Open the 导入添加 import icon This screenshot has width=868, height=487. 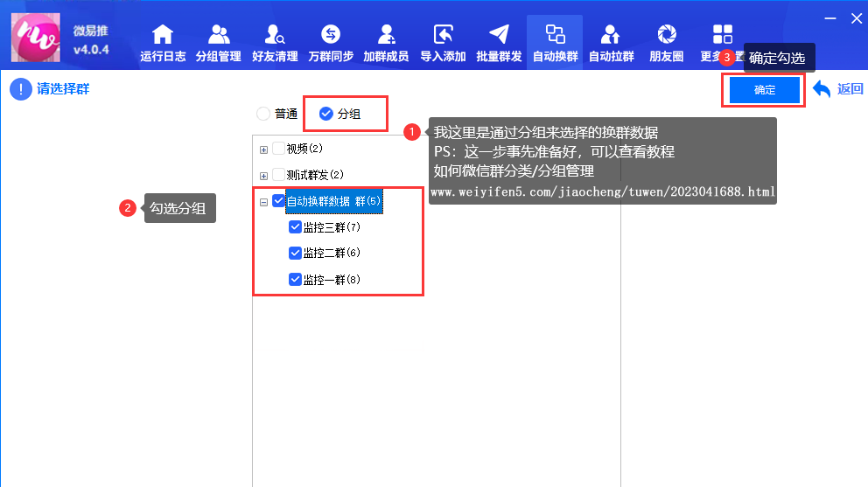coord(443,35)
